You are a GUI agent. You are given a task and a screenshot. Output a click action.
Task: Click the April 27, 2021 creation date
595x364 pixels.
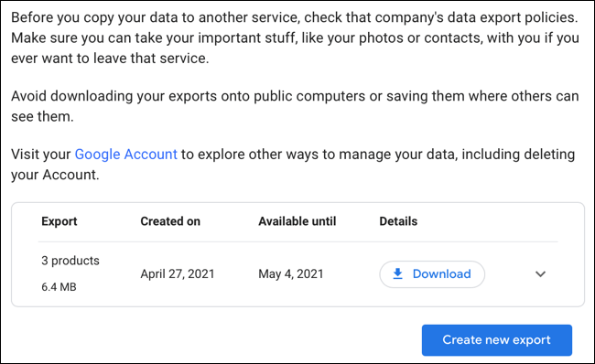point(178,273)
